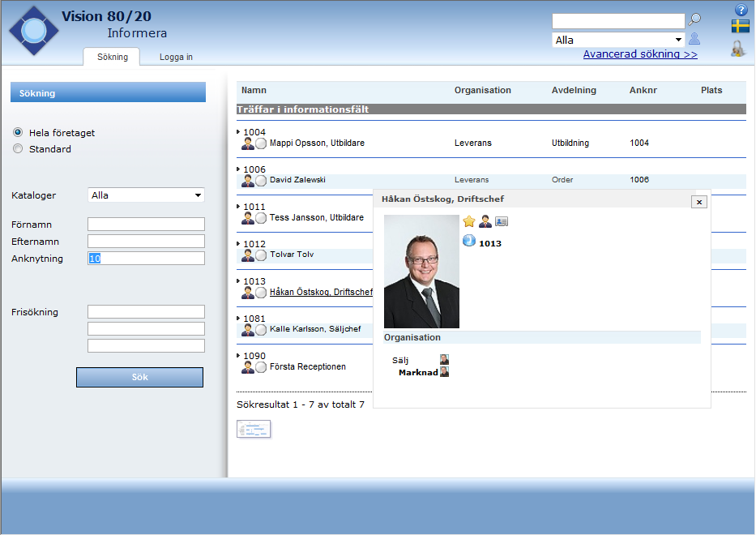Viewport: 756px width, 535px height.
Task: Click the Sök button
Action: 139,377
